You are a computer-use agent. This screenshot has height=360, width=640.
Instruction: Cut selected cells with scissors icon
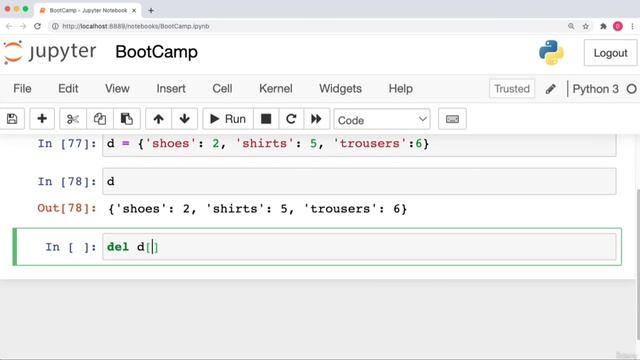click(x=73, y=119)
